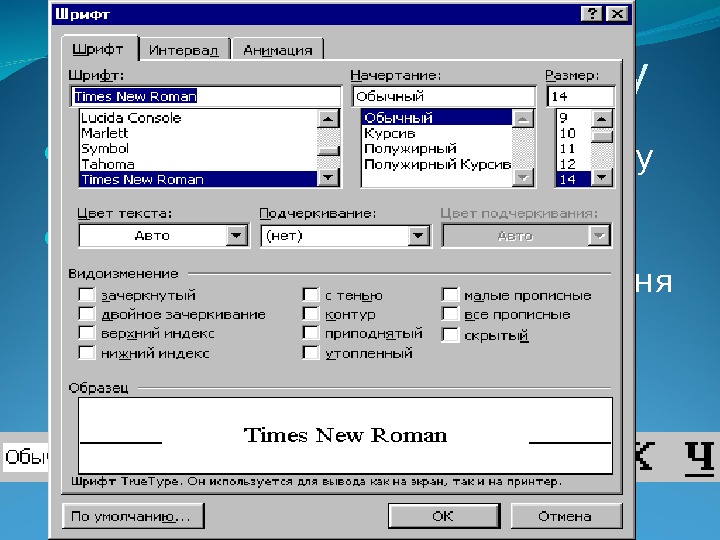Switch to the Шрифт tab
This screenshot has width=720, height=540.
[99, 49]
